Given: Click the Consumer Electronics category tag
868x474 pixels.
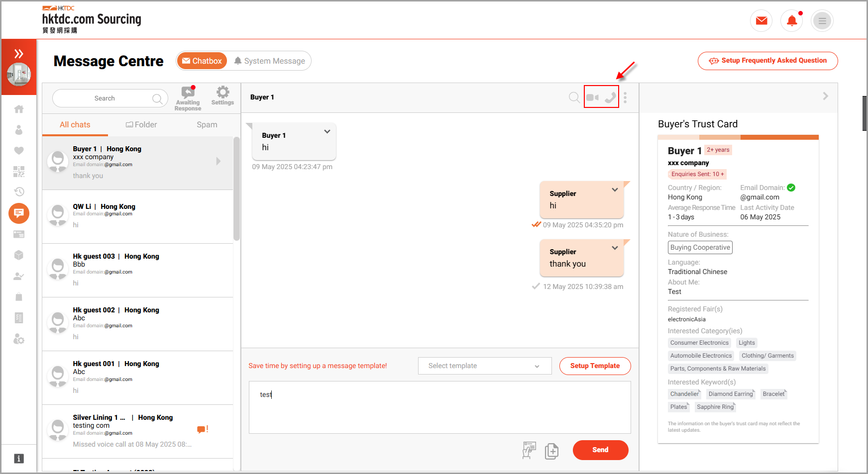Looking at the screenshot, I should click(x=699, y=343).
